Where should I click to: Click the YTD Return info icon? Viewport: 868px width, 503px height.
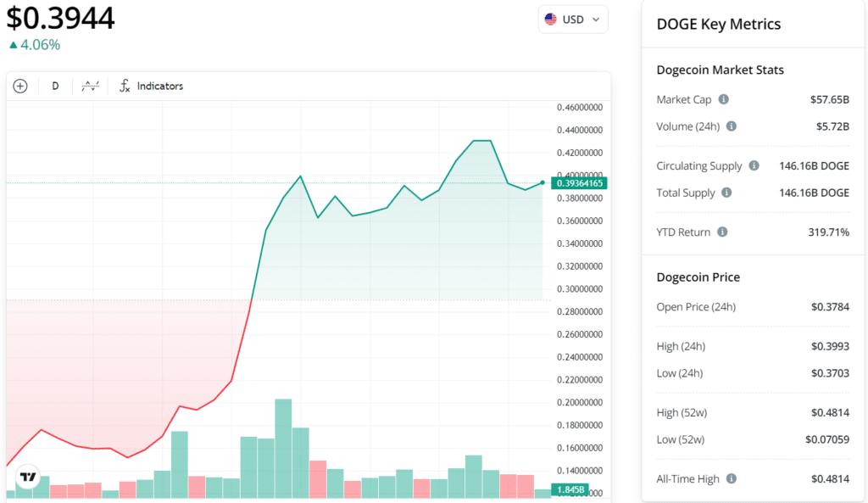point(722,232)
